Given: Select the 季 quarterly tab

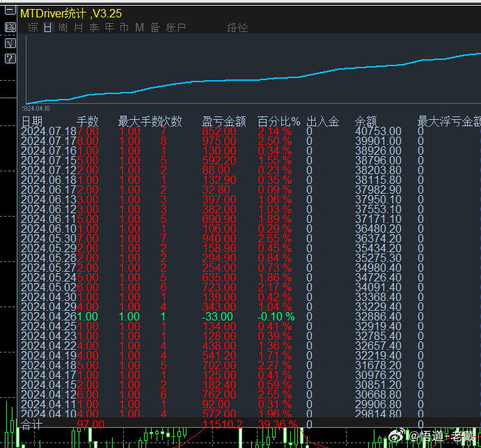Looking at the screenshot, I should (x=93, y=28).
